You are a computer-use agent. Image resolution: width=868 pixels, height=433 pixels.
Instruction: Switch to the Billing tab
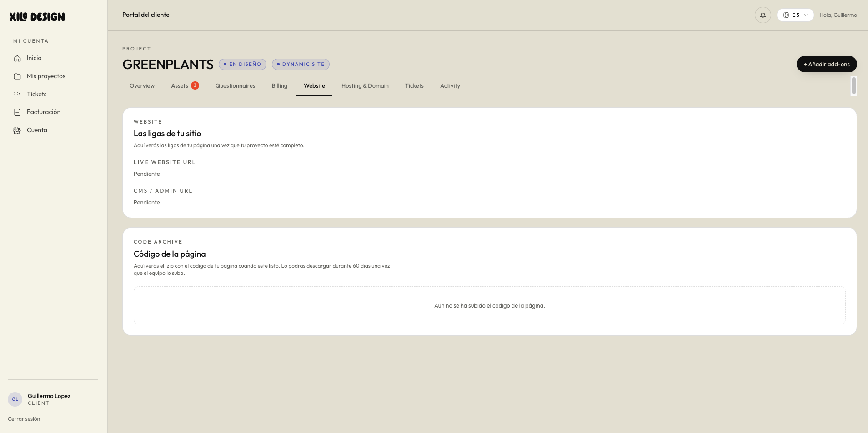point(280,86)
